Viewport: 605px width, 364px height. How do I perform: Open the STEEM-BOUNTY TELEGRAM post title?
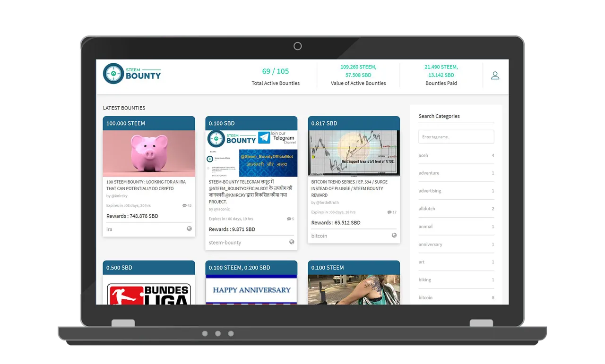click(x=251, y=191)
